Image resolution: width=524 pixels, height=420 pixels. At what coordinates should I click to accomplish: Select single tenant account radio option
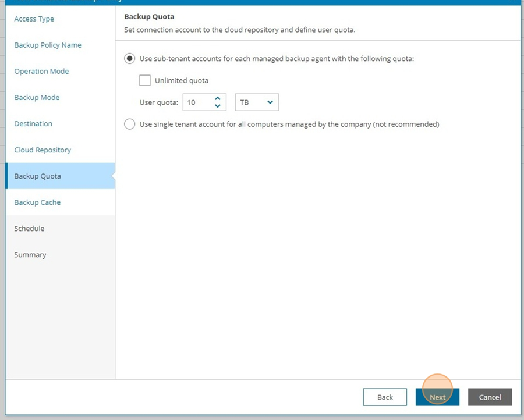click(x=130, y=124)
